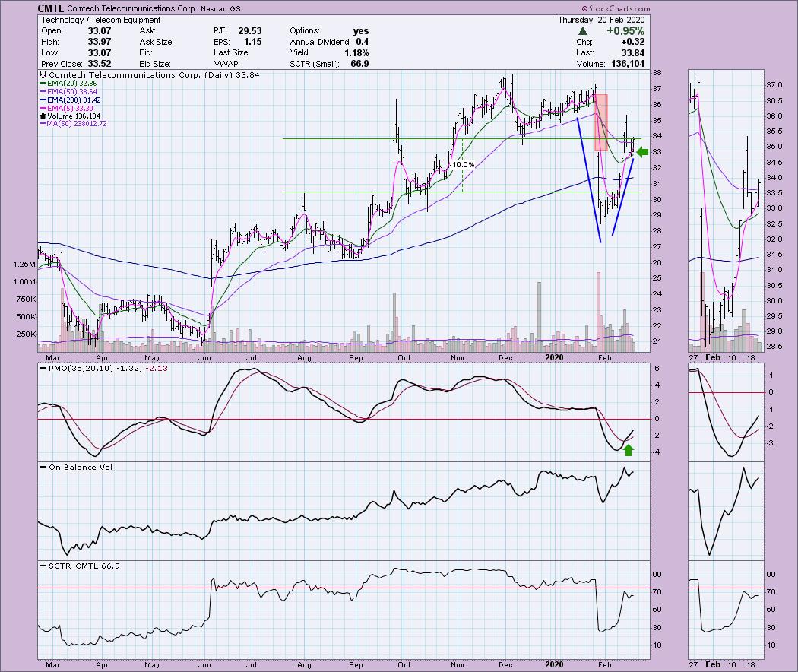Click the 1.00M volume axis label

tap(24, 281)
